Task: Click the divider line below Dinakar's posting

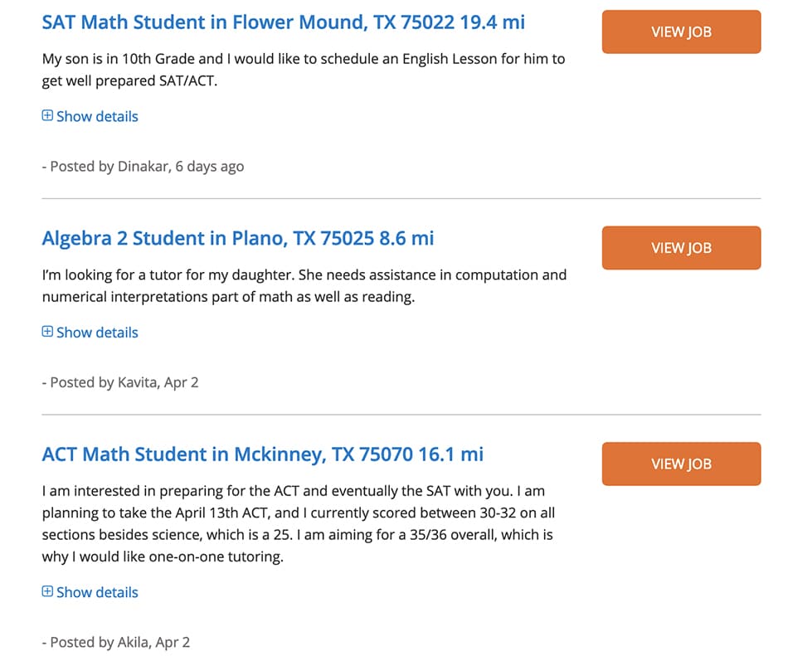Action: point(401,199)
